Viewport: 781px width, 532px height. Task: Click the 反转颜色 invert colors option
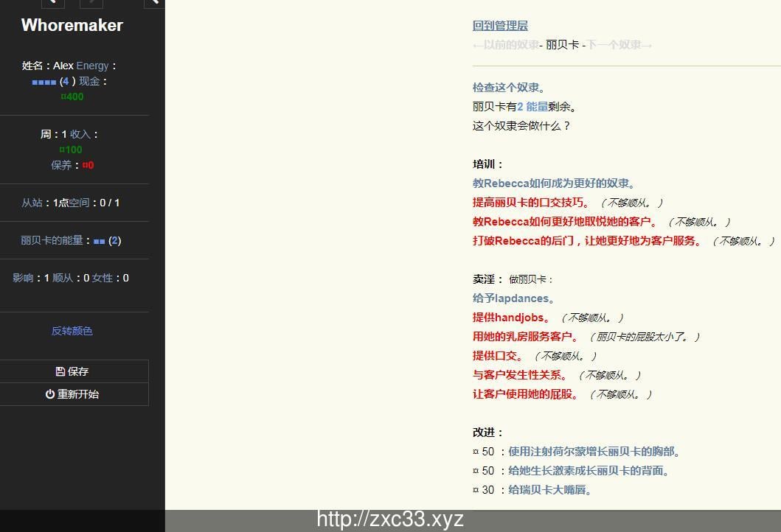(72, 331)
